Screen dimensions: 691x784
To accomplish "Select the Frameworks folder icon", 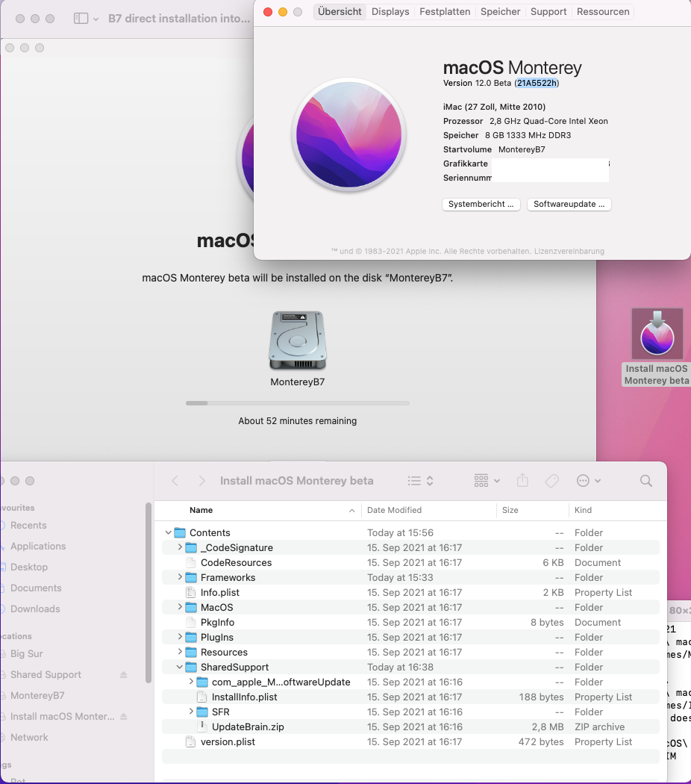I will [191, 577].
